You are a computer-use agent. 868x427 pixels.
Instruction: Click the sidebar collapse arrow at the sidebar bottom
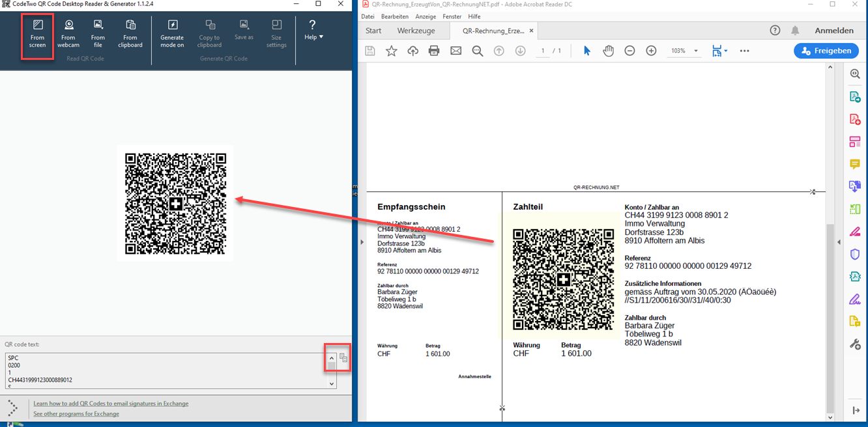click(x=856, y=410)
